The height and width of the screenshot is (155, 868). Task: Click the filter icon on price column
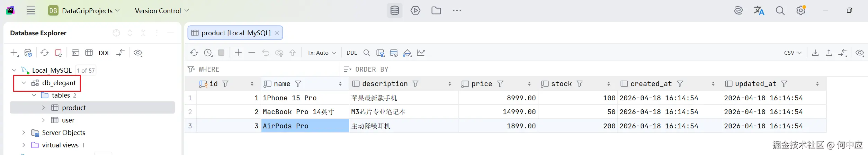(500, 84)
